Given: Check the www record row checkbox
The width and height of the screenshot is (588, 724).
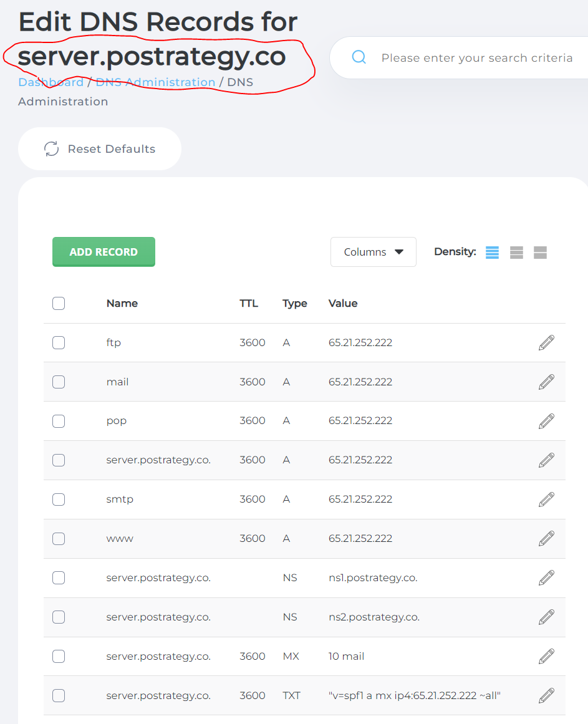Looking at the screenshot, I should 58,538.
